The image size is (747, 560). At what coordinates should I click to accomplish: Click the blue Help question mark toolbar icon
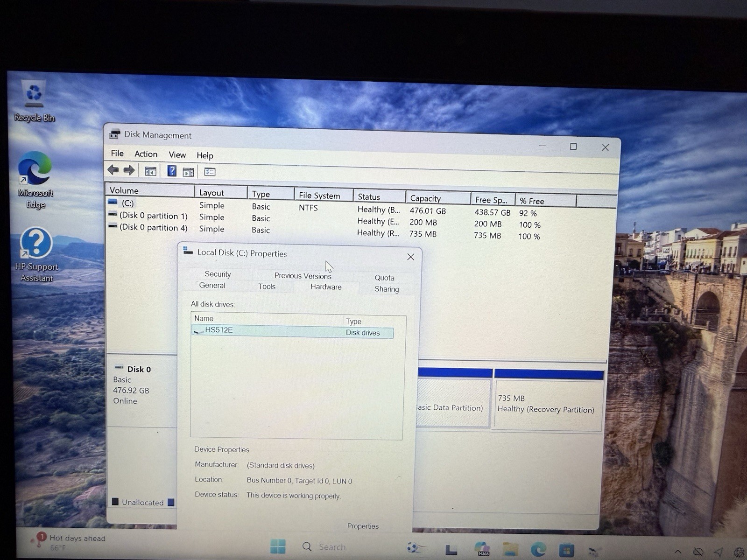pyautogui.click(x=172, y=171)
